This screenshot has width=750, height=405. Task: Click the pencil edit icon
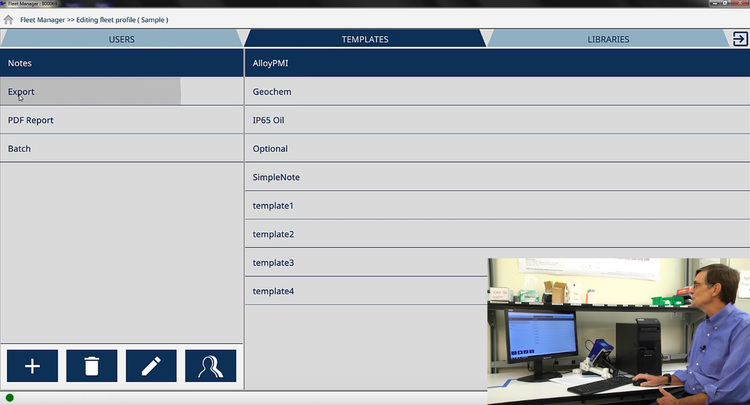pos(151,366)
